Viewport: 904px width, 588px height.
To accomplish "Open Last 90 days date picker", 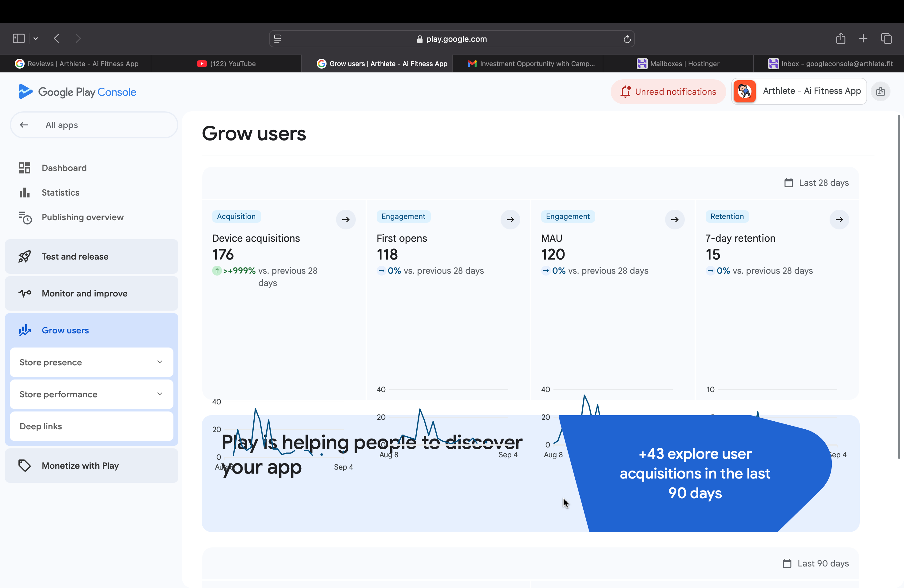I will [x=815, y=563].
